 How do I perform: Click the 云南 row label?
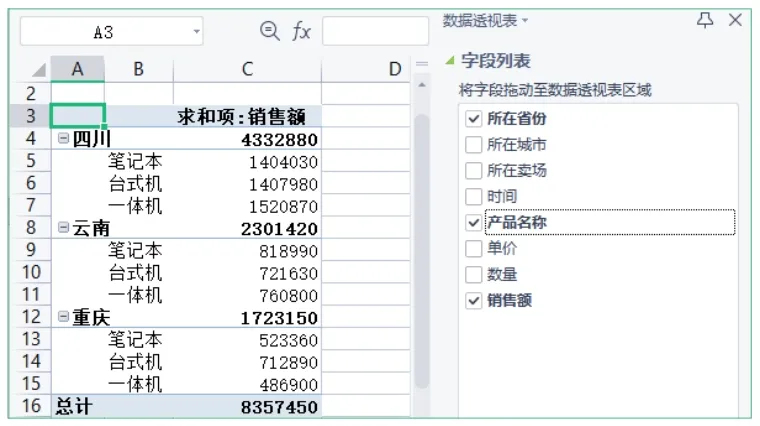coord(92,228)
